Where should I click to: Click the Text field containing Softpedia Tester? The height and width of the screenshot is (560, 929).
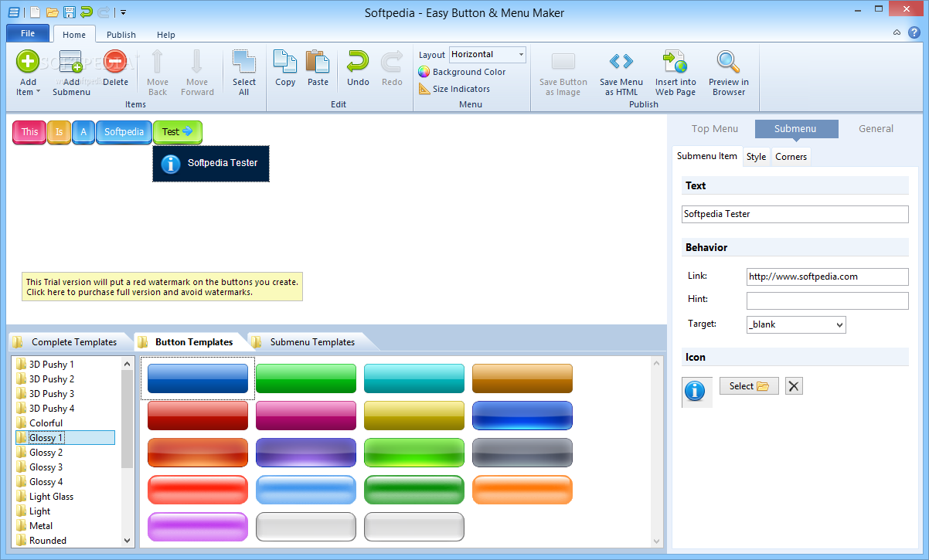[795, 214]
